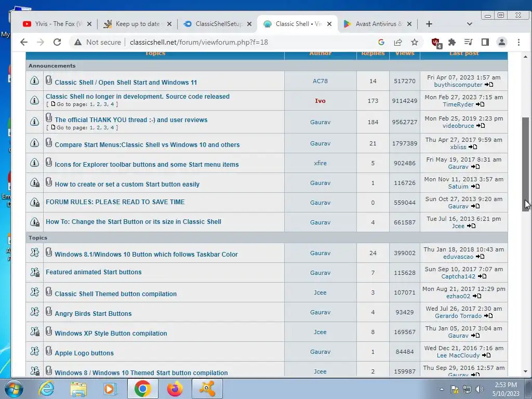Open Firefox from taskbar
The width and height of the screenshot is (532, 399).
tap(175, 389)
